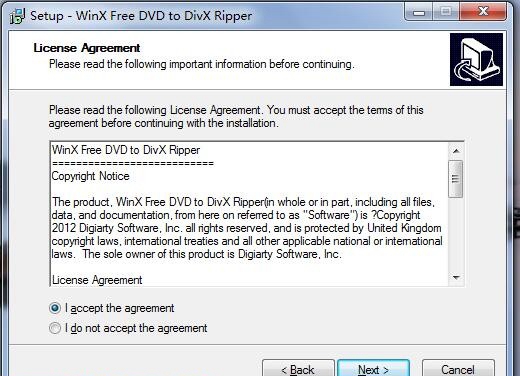Click the license text scrollbar thumb

pyautogui.click(x=456, y=179)
